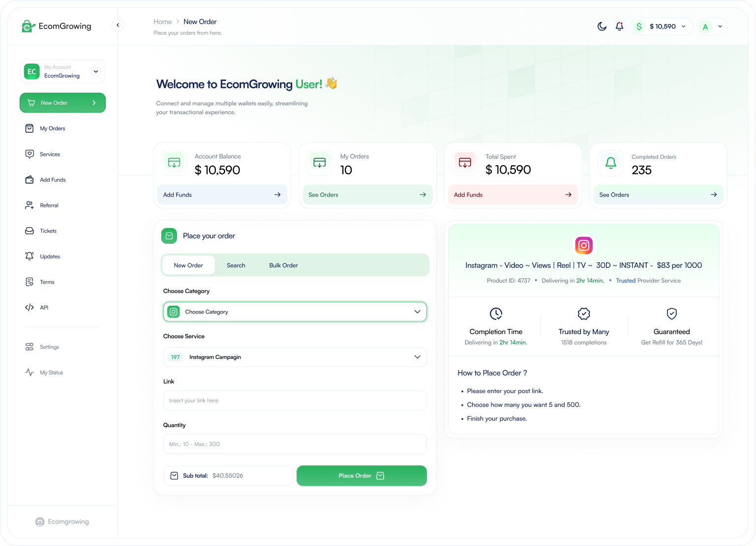The image size is (756, 546).
Task: Click the green Place Order button
Action: click(x=362, y=476)
